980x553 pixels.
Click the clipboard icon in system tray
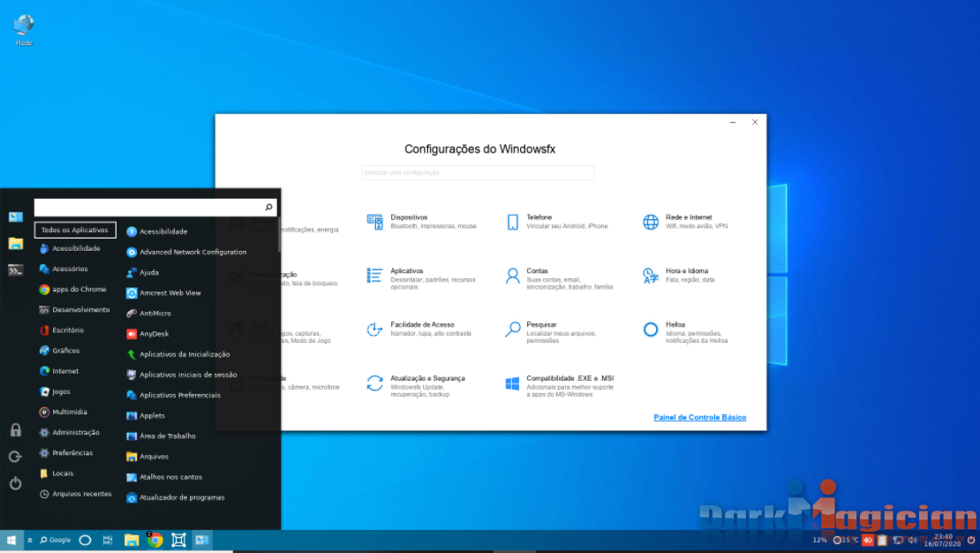coord(882,540)
